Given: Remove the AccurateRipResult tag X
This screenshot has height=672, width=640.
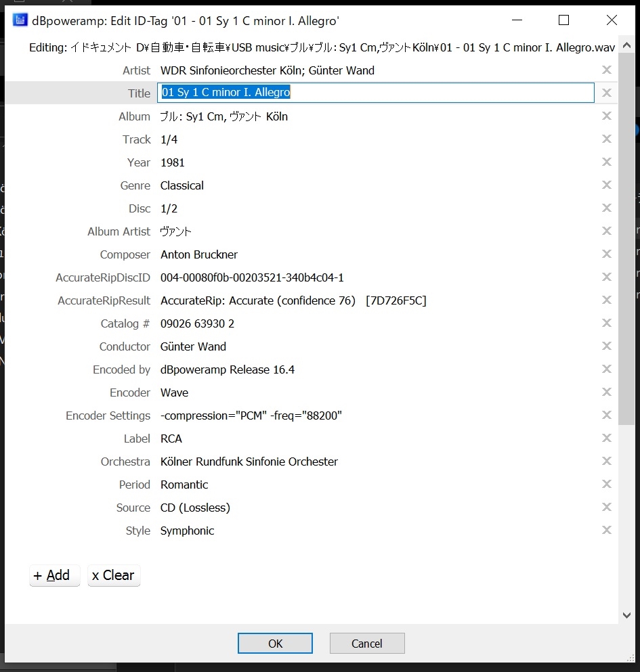Looking at the screenshot, I should point(606,300).
